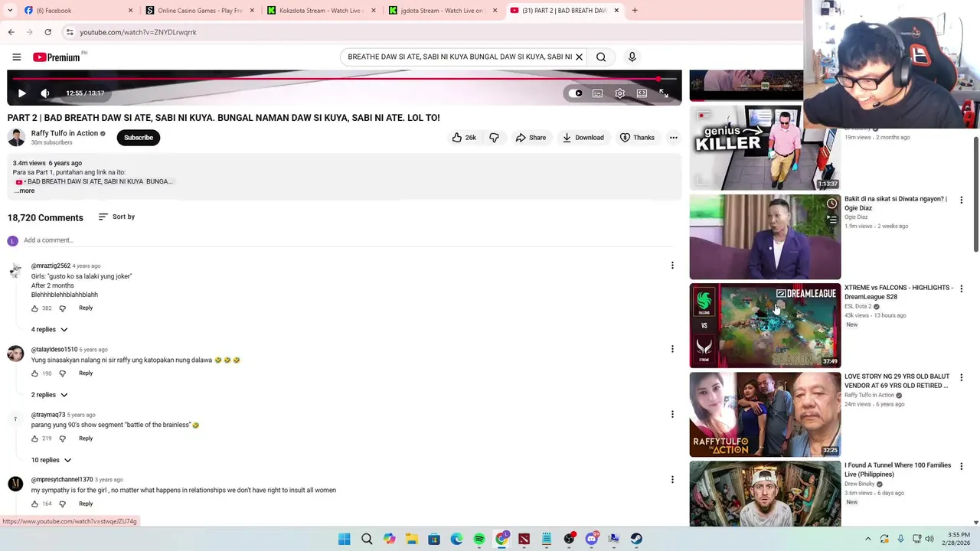Mute the video volume
Image resolution: width=980 pixels, height=551 pixels.
pos(45,93)
